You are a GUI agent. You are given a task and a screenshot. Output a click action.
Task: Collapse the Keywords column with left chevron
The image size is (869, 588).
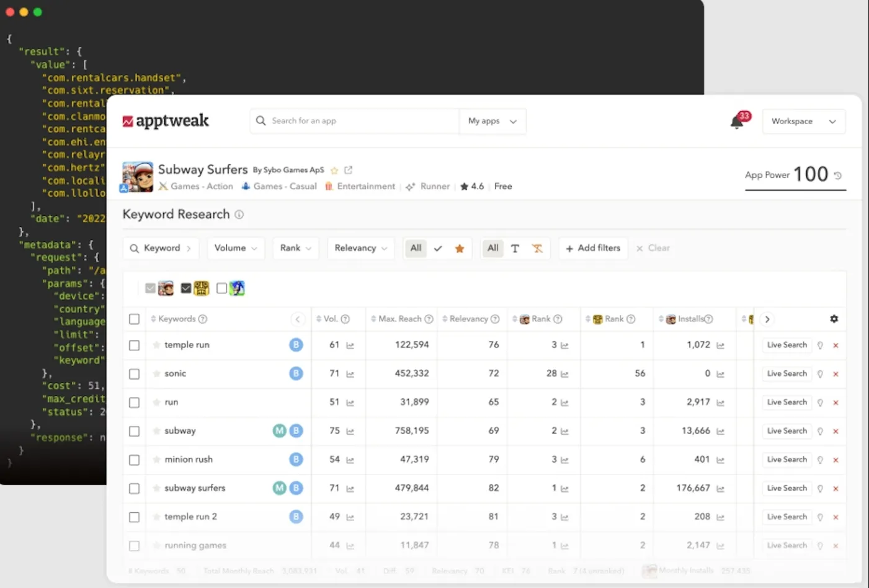click(x=298, y=319)
